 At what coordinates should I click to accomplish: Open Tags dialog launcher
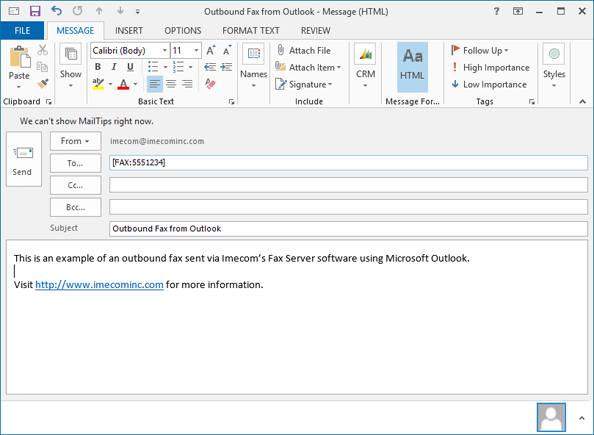coord(532,102)
